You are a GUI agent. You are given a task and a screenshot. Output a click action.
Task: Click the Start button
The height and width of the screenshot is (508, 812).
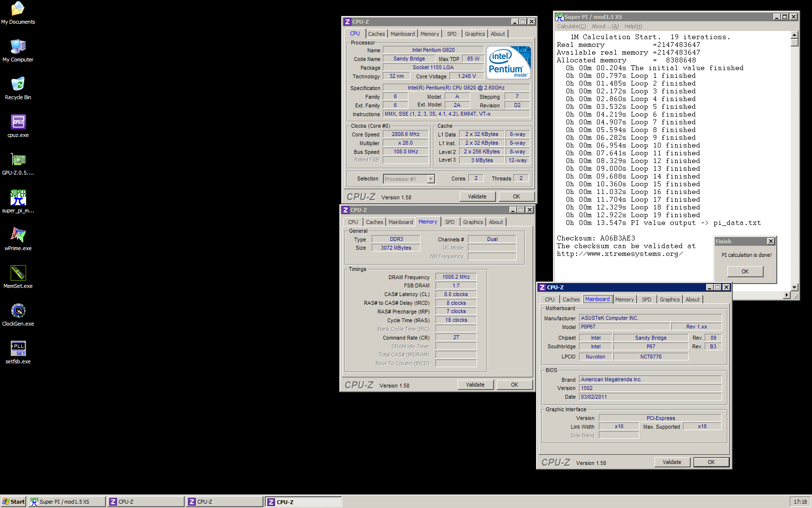pos(13,502)
